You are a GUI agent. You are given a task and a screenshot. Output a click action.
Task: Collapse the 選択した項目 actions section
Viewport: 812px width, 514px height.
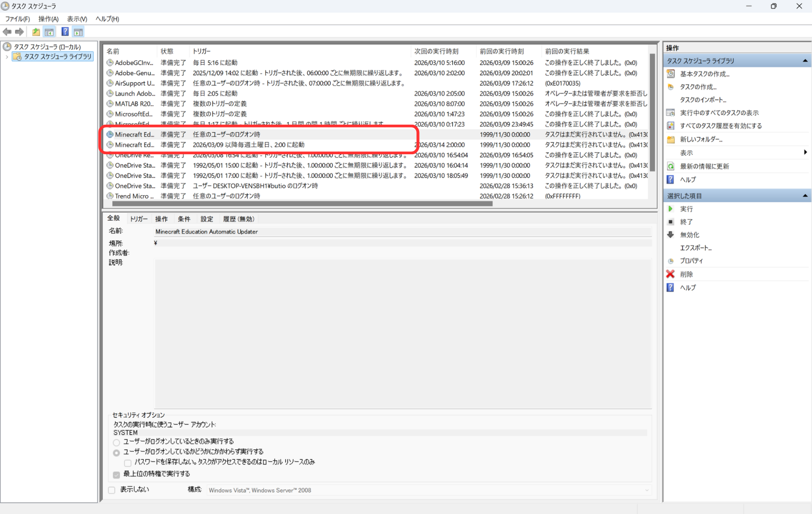805,196
